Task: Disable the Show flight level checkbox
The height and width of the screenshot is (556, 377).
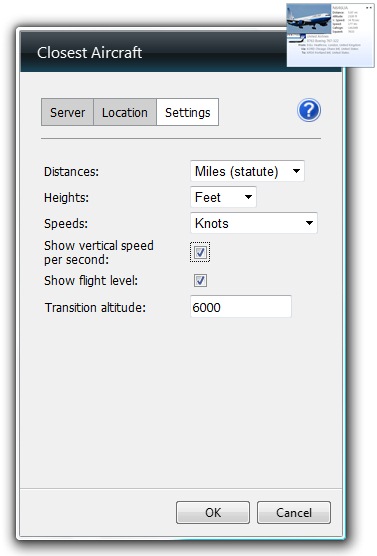Action: click(200, 280)
